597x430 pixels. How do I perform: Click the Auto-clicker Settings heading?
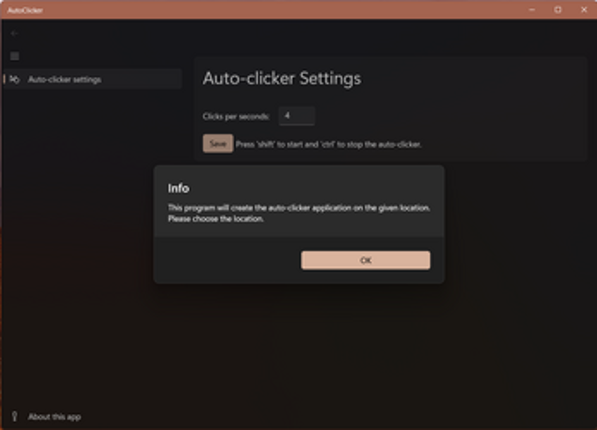pos(282,78)
